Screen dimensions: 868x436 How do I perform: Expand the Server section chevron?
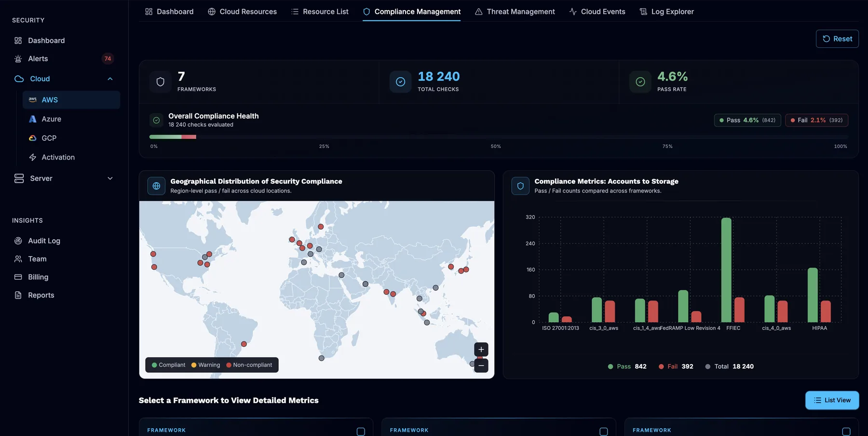click(110, 178)
